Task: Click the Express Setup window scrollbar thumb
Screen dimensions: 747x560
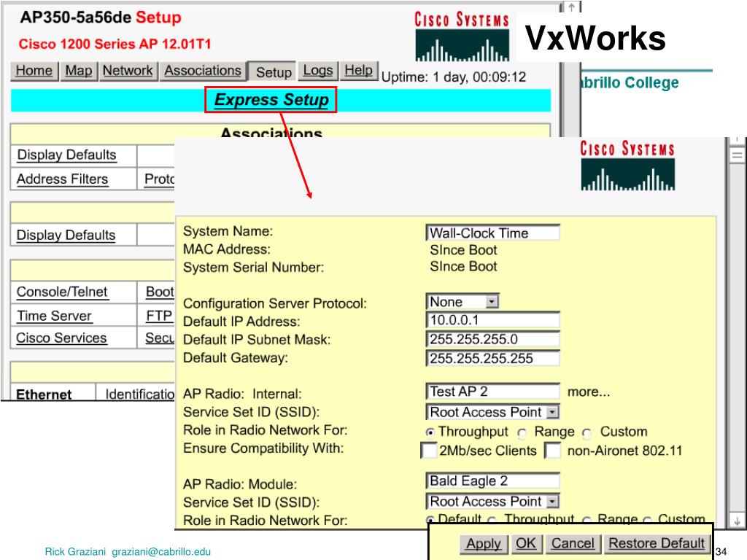Action: click(738, 155)
